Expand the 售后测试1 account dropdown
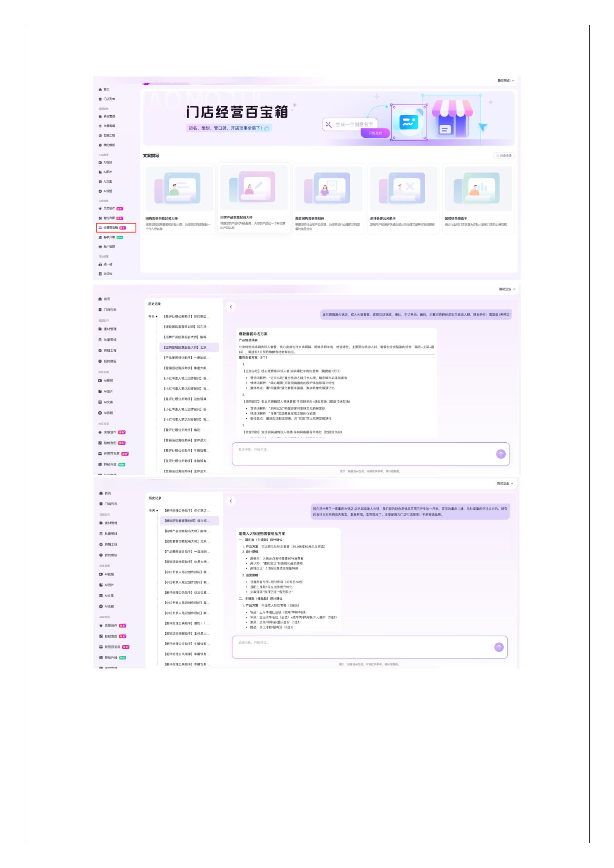The height and width of the screenshot is (868, 614). tap(506, 81)
